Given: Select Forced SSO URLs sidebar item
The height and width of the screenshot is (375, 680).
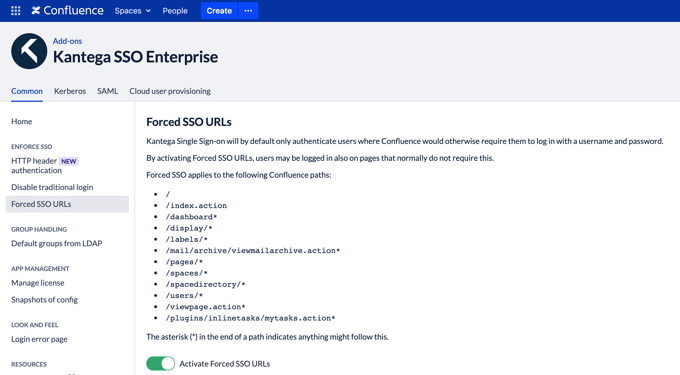Looking at the screenshot, I should click(x=67, y=204).
